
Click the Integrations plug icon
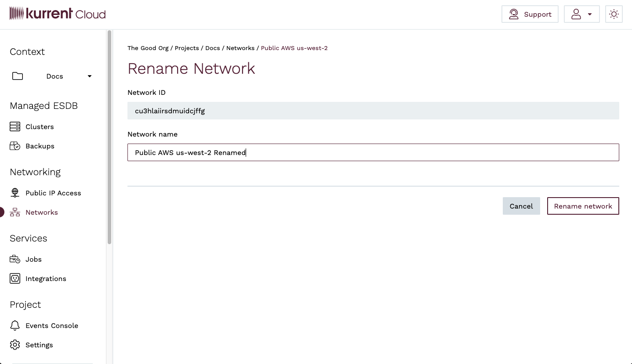15,278
